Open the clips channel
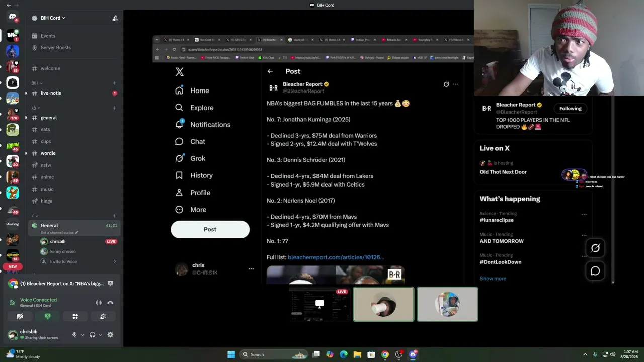 pyautogui.click(x=73, y=141)
